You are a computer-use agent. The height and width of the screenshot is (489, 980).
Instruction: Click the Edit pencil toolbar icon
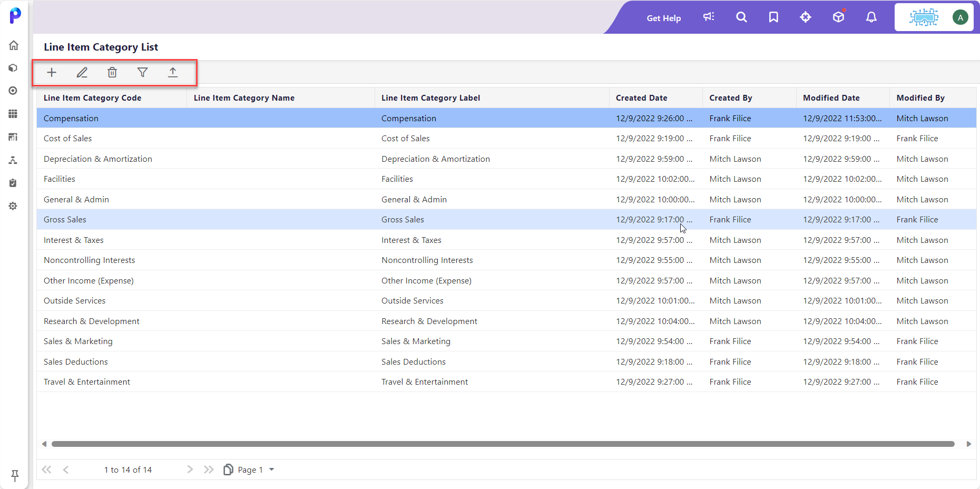pos(82,73)
